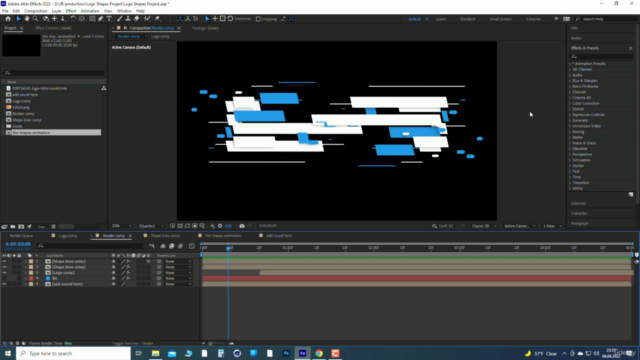The image size is (640, 360).
Task: Choose the Zoom magnifier tool
Action: click(x=36, y=19)
